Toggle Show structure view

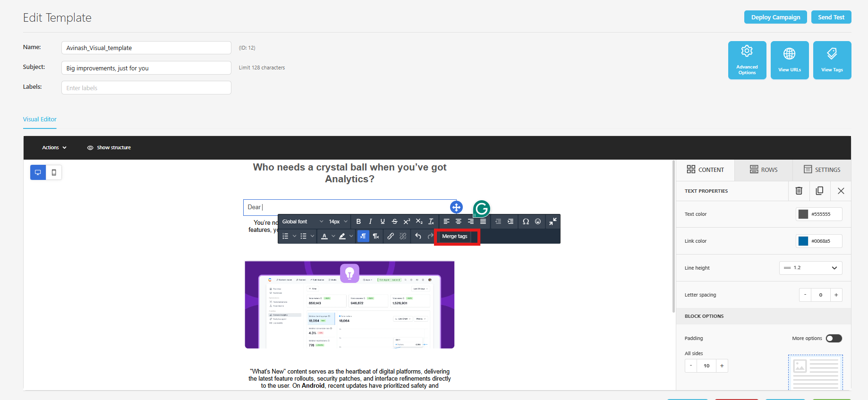coord(109,147)
